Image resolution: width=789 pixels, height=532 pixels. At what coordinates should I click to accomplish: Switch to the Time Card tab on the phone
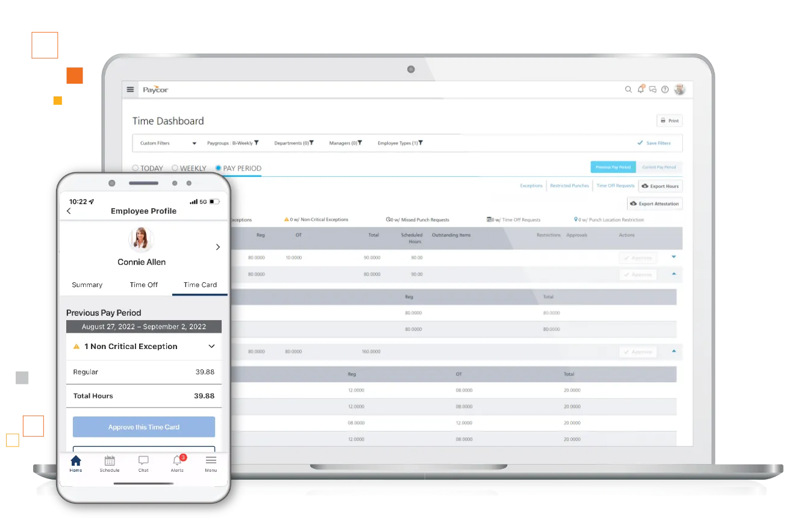[x=200, y=285]
